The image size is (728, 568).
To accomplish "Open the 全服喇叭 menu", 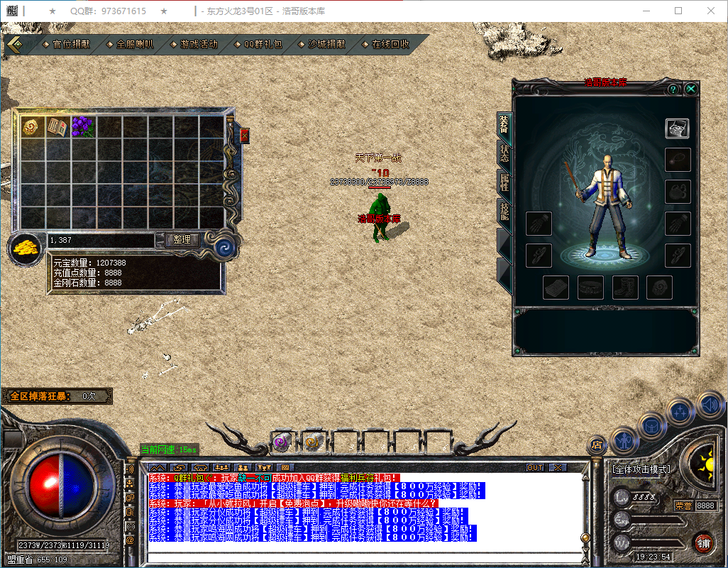I will point(130,44).
